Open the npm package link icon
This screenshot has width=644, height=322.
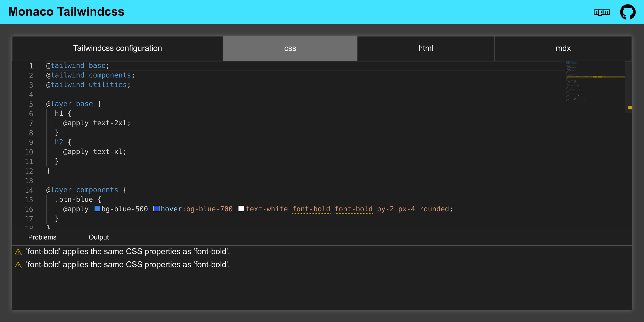tap(601, 12)
